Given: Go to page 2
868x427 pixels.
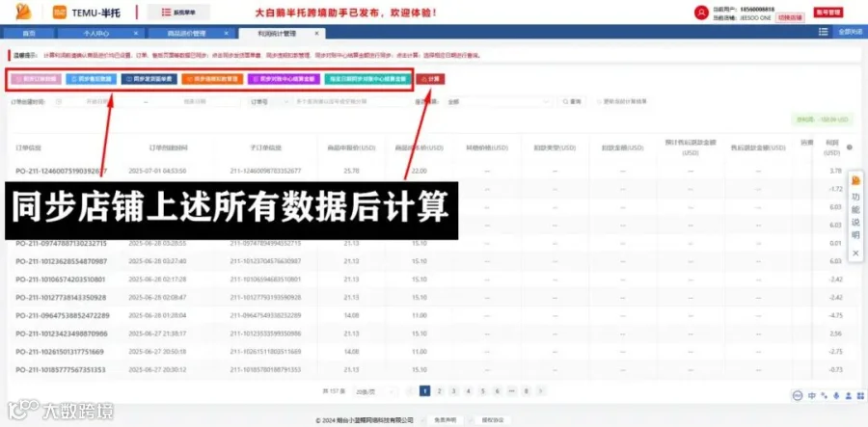Looking at the screenshot, I should pos(439,391).
